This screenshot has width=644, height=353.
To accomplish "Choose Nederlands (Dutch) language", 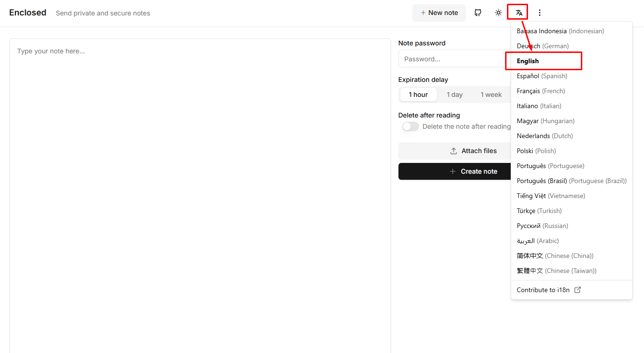I will [x=572, y=136].
